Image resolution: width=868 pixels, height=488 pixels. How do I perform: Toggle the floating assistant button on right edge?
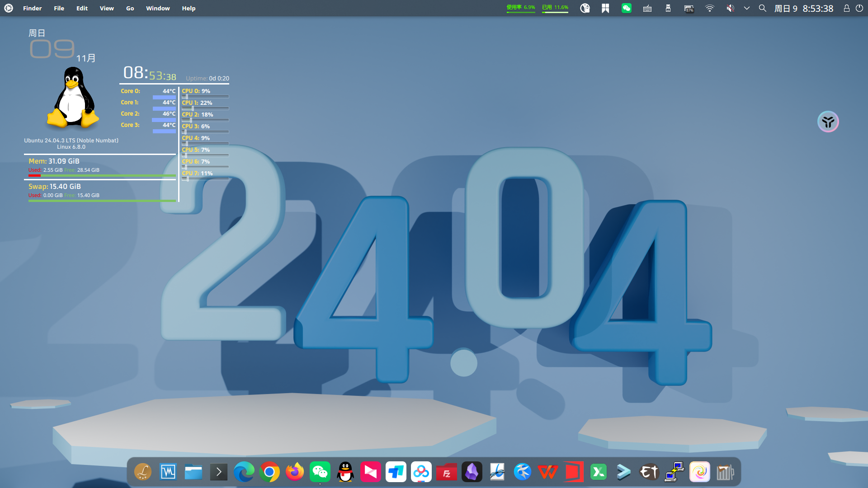828,122
